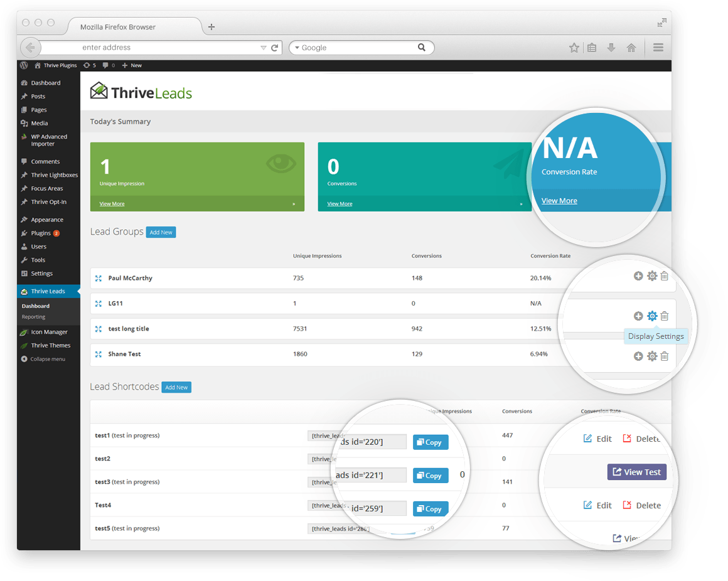This screenshot has height=581, width=728.
Task: Open settings gear above Shane Test divider
Action: coord(652,356)
